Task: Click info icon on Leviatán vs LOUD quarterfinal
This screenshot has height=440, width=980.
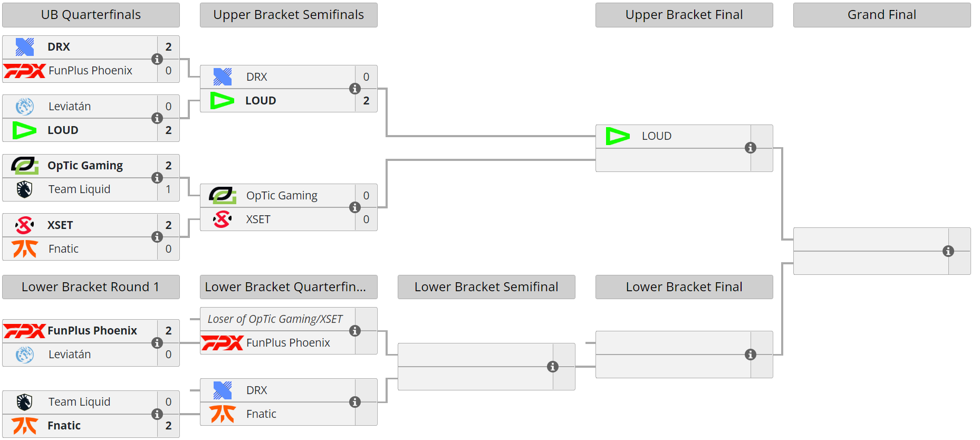Action: [x=157, y=118]
